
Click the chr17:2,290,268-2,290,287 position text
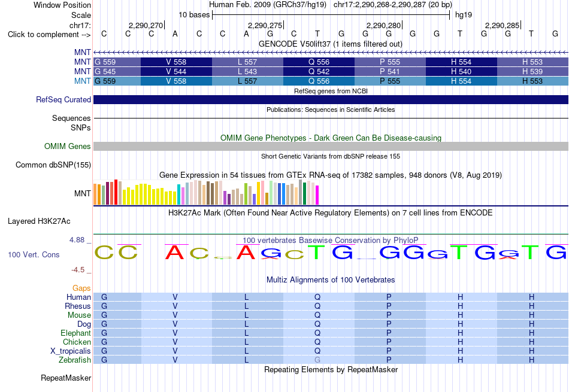(393, 5)
